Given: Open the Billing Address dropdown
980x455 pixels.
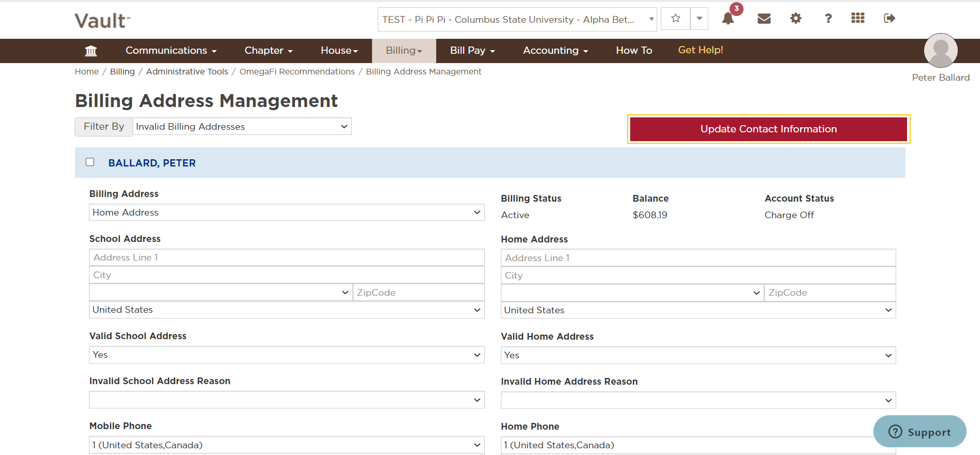Looking at the screenshot, I should [x=286, y=213].
